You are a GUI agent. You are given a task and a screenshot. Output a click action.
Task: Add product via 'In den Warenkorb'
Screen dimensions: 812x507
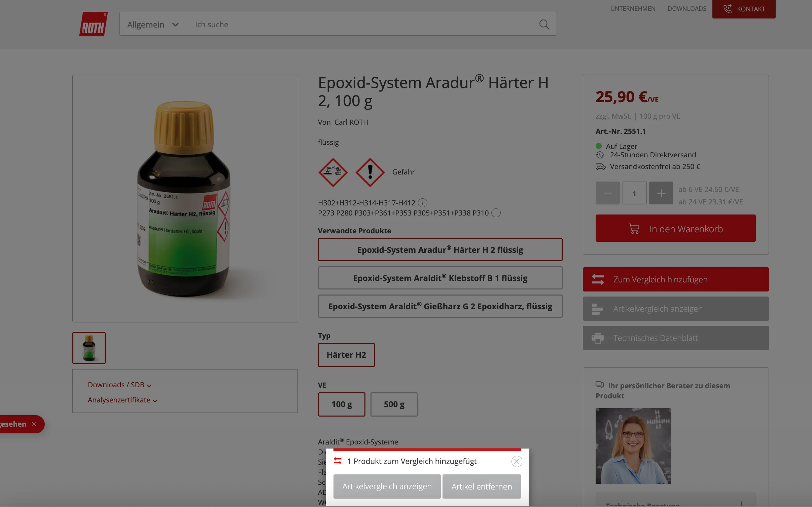[x=675, y=228]
